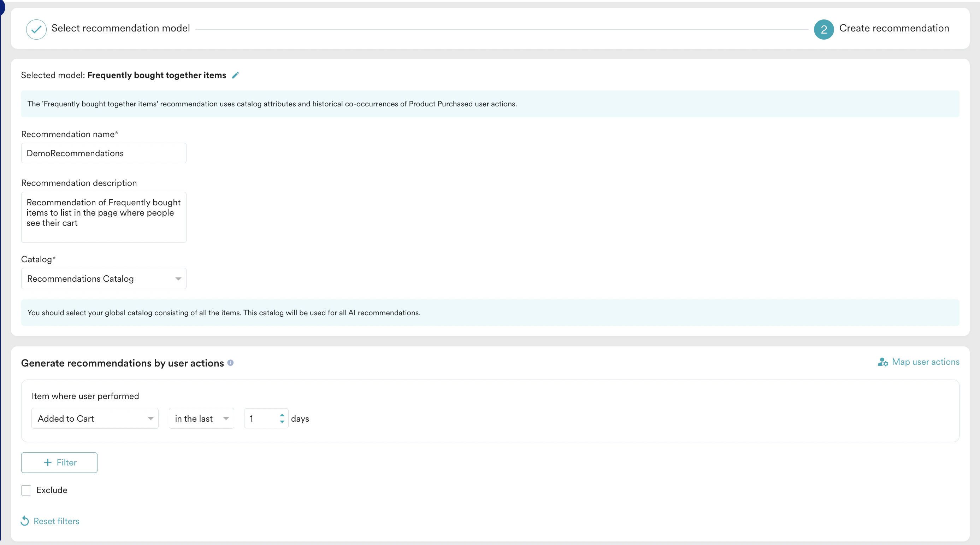This screenshot has height=545, width=980.
Task: Click the pencil icon to edit the selected model
Action: [236, 75]
